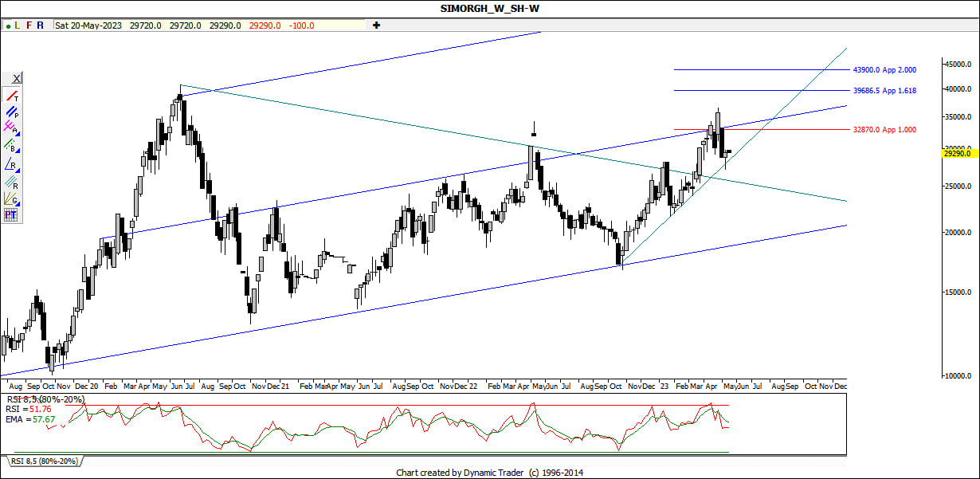Viewport: 980px width, 479px height.
Task: Close the drawing tools palette with X
Action: point(16,78)
